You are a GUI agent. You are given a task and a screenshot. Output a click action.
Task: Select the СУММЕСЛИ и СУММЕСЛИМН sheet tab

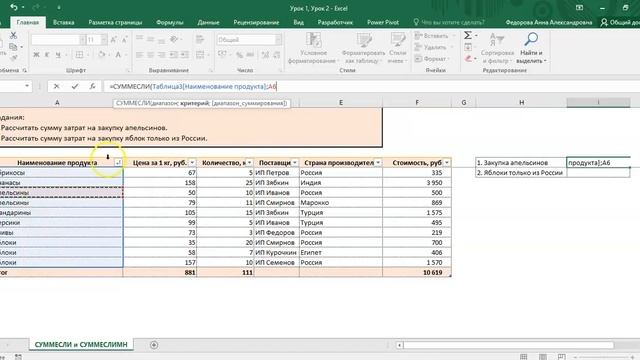(x=81, y=344)
